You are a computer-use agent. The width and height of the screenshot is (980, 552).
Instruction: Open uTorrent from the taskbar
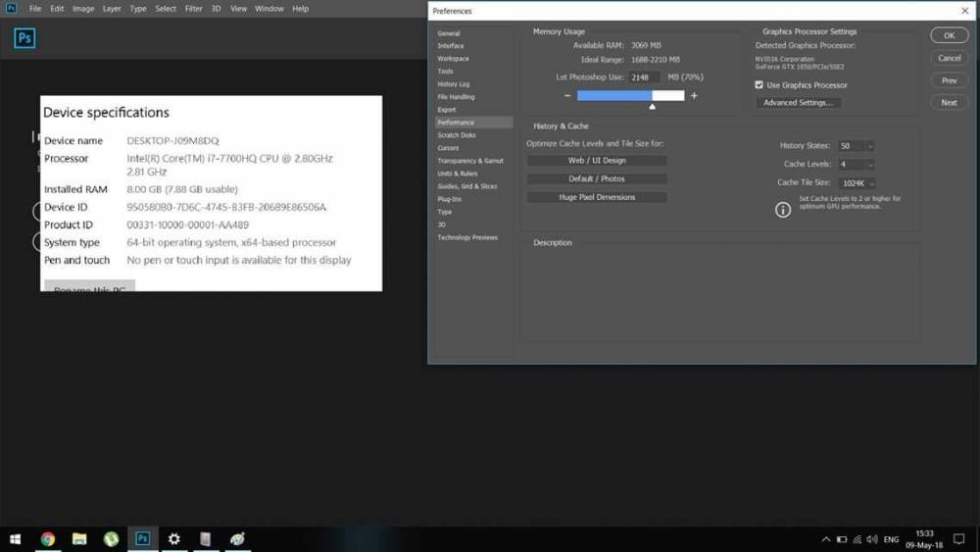point(112,539)
